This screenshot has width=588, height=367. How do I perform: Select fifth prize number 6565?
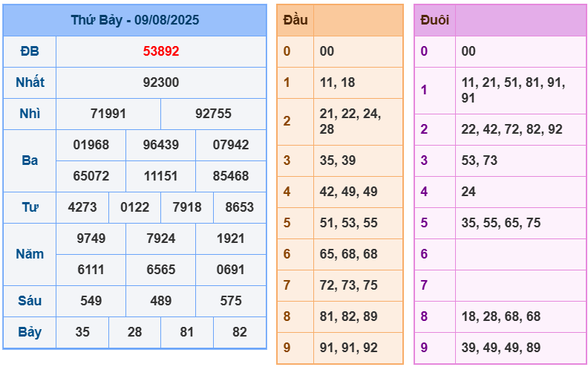161,270
